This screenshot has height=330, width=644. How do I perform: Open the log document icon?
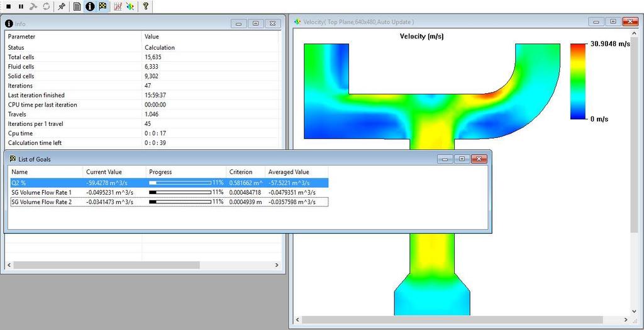pos(77,6)
